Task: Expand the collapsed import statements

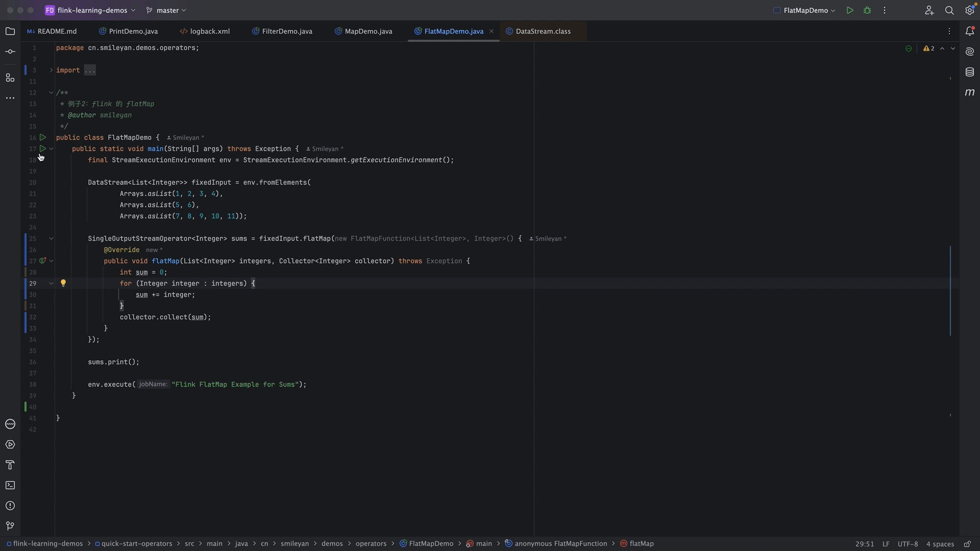Action: 51,70
